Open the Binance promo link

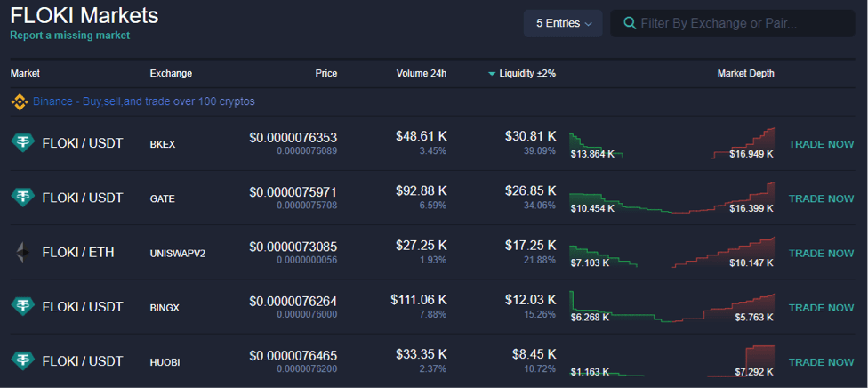[144, 102]
